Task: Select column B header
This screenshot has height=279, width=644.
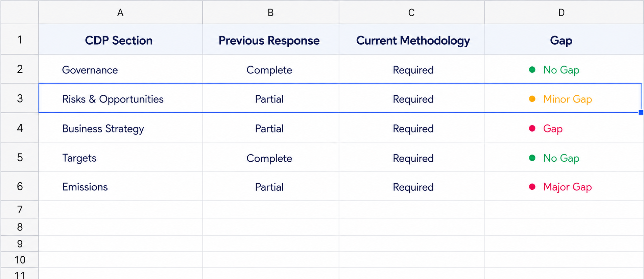Action: coord(270,13)
